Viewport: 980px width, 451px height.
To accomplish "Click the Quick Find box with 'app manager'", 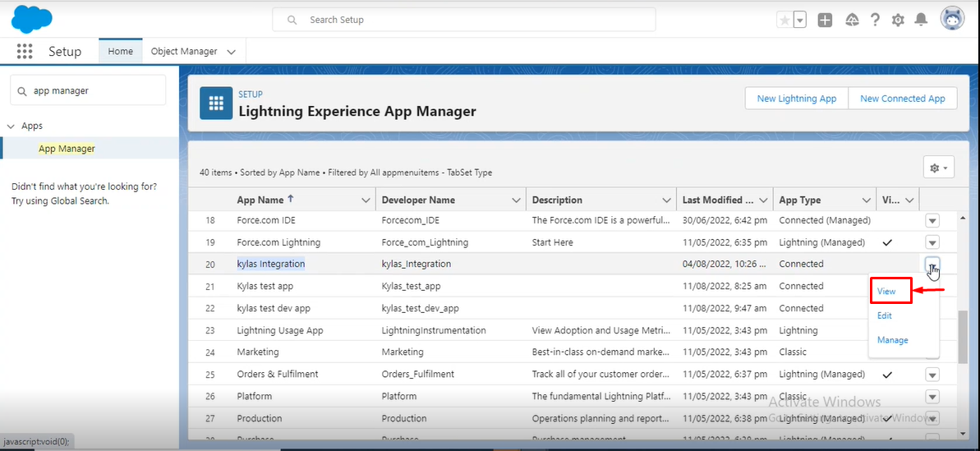I will (88, 90).
